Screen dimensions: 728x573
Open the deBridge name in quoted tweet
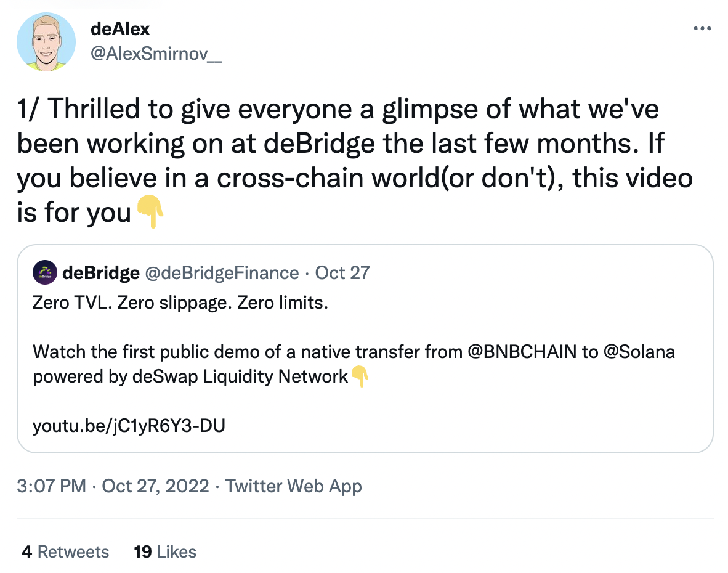tap(101, 273)
